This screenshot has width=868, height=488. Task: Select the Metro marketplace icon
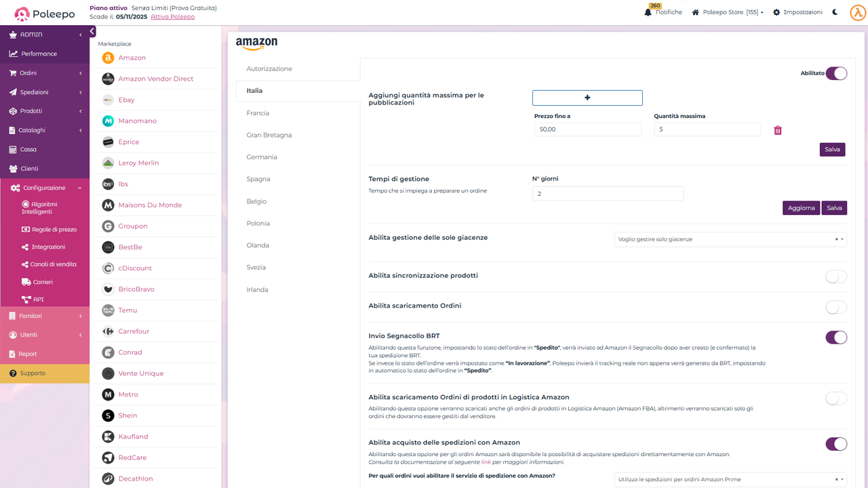pos(108,394)
